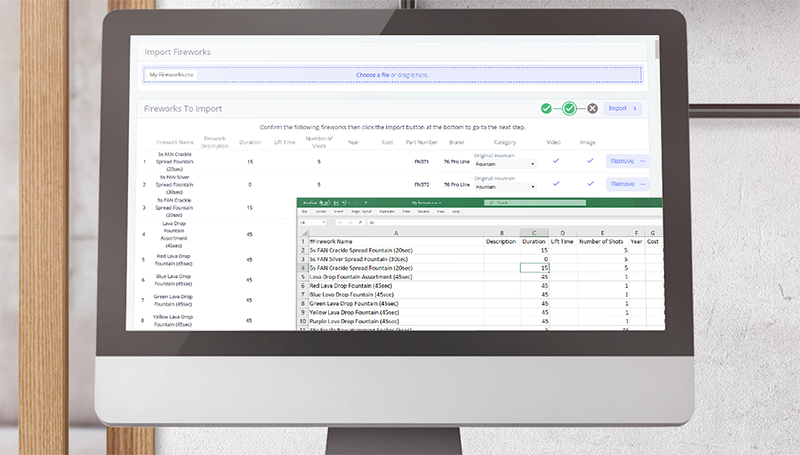Click the highlighted middle step checkmark icon
Viewport: 800px width, 455px height.
click(x=569, y=108)
